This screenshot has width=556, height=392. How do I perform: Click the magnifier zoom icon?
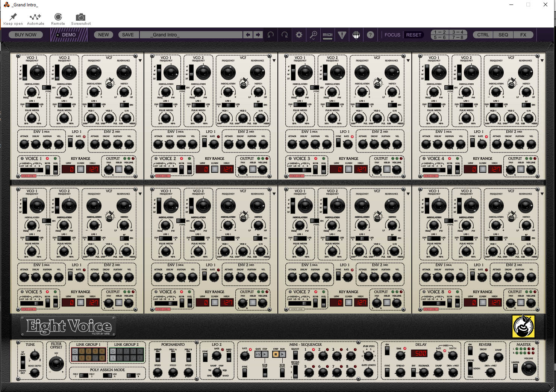313,35
